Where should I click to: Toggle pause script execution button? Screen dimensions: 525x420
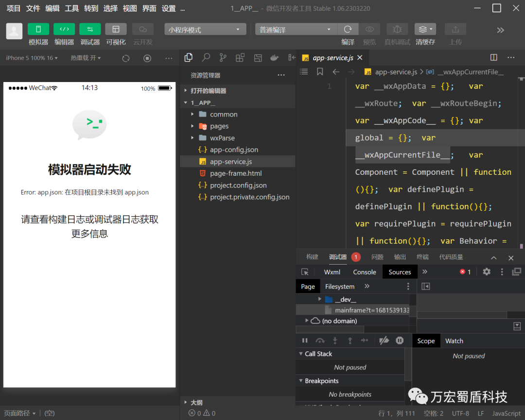pos(305,340)
